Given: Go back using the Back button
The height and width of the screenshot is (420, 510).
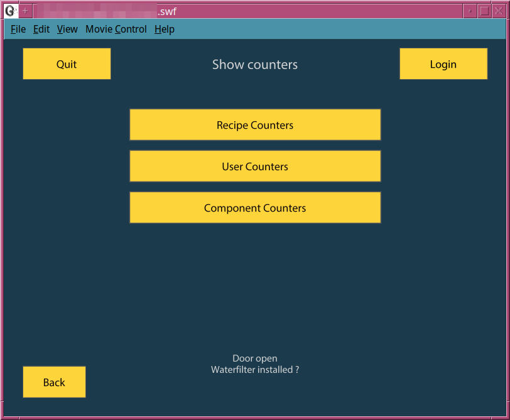Looking at the screenshot, I should click(54, 382).
